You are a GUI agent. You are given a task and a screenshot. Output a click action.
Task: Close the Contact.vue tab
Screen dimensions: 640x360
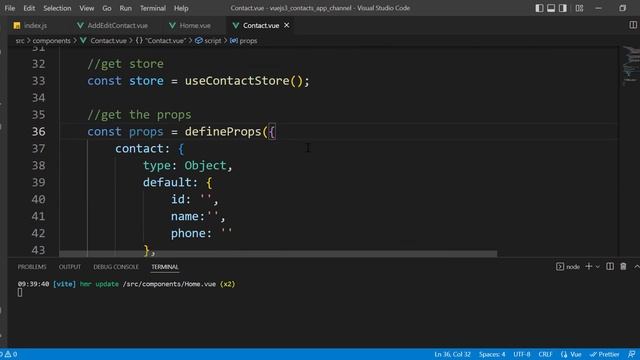click(x=287, y=25)
